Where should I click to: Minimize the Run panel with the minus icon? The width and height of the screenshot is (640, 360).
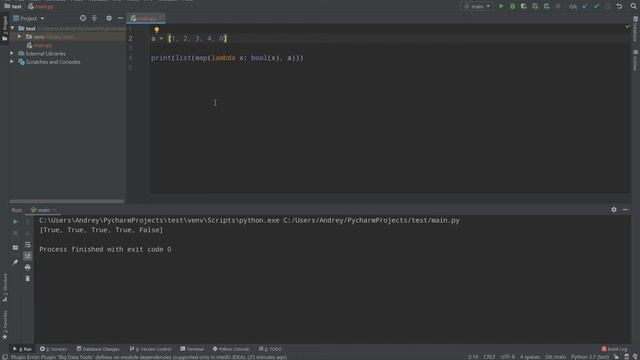pos(625,209)
